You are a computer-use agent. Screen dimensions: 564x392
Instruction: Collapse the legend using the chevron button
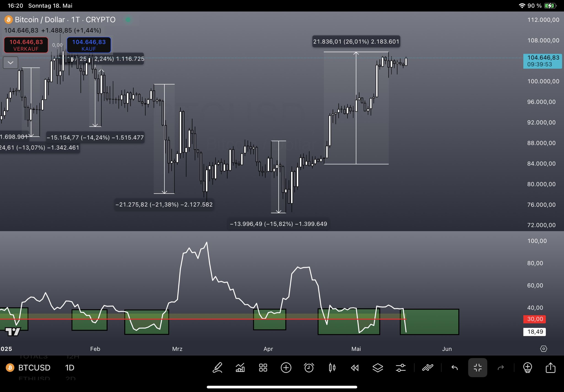click(x=10, y=63)
